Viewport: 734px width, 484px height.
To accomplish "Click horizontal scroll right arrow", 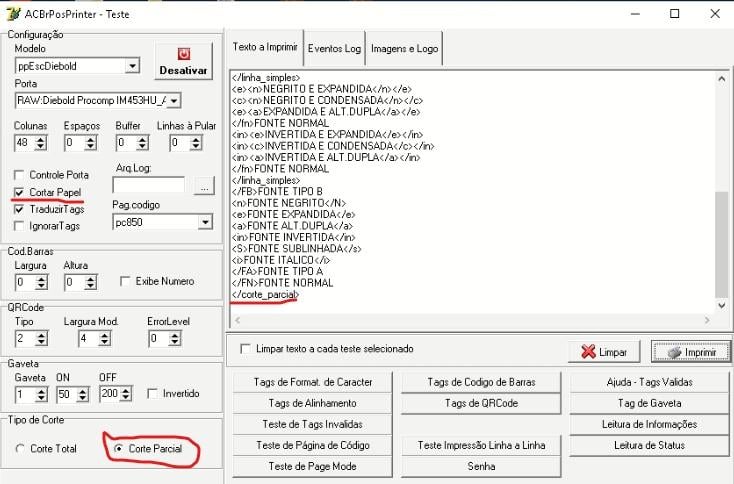I will (x=707, y=320).
